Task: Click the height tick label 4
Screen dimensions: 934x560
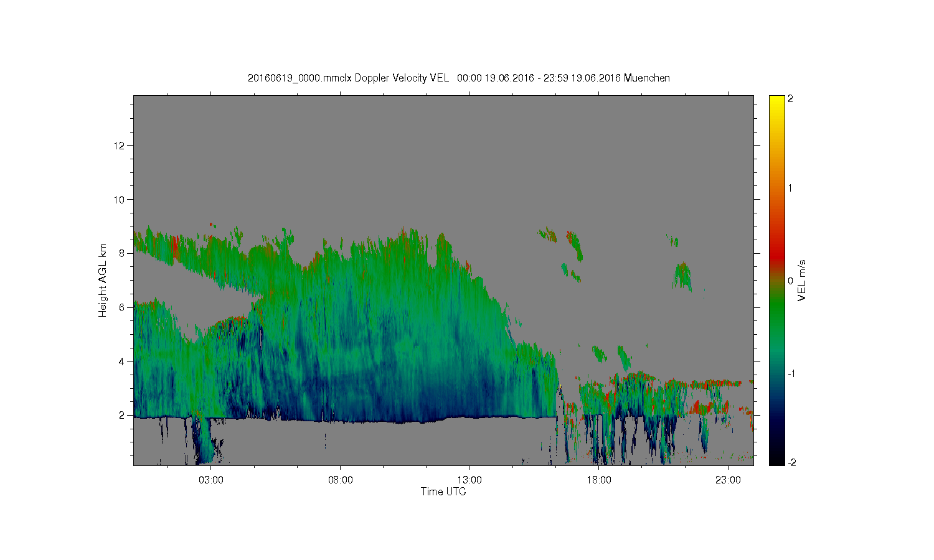Action: click(122, 361)
